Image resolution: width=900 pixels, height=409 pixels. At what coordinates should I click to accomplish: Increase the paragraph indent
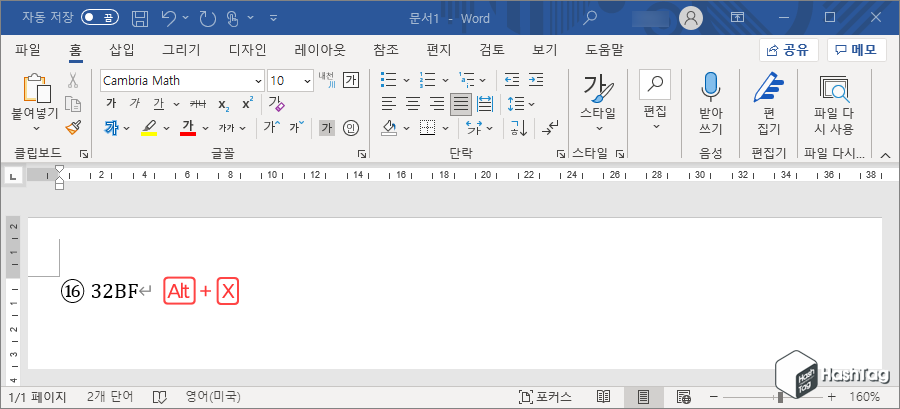536,80
